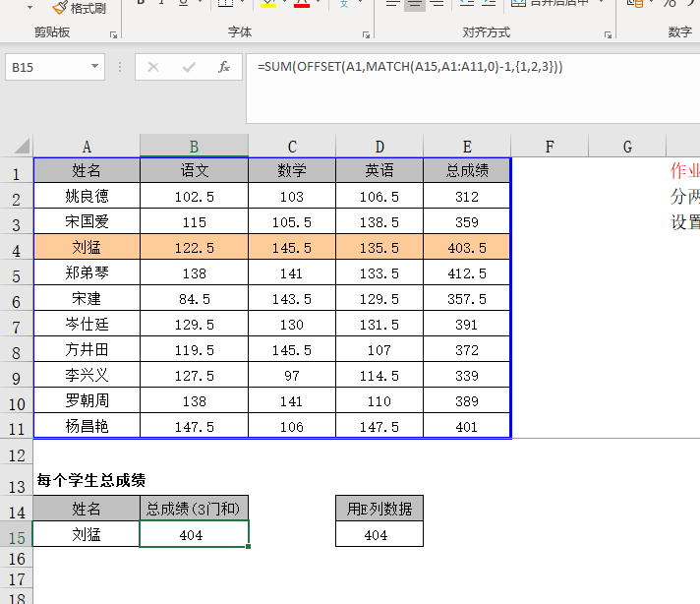Click cell with value 97

(x=292, y=375)
